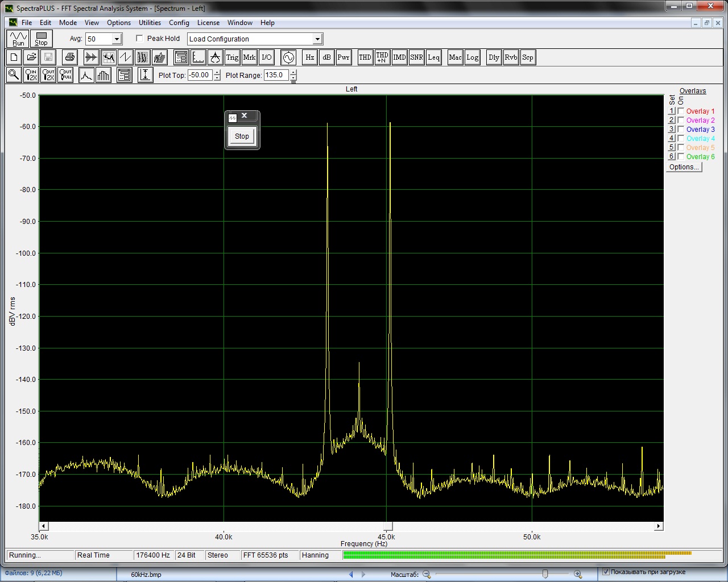Open the Load Configuration dropdown
The height and width of the screenshot is (582, 728).
(x=317, y=39)
